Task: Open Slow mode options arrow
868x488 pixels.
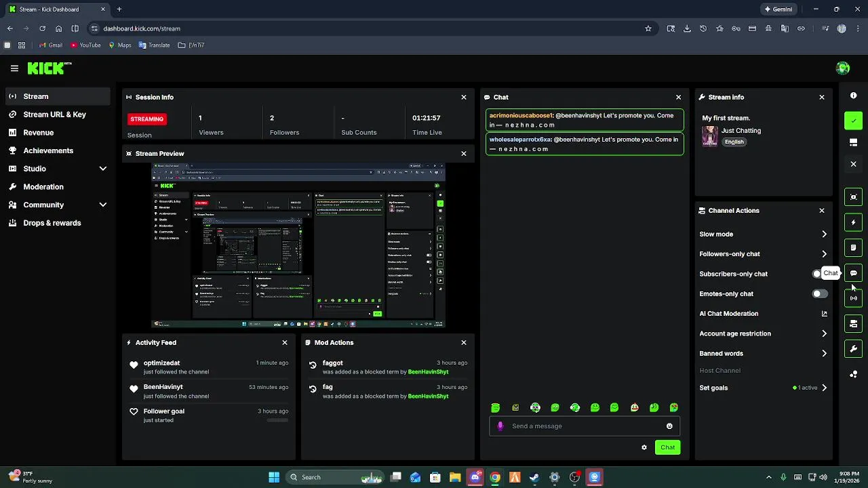Action: click(824, 235)
